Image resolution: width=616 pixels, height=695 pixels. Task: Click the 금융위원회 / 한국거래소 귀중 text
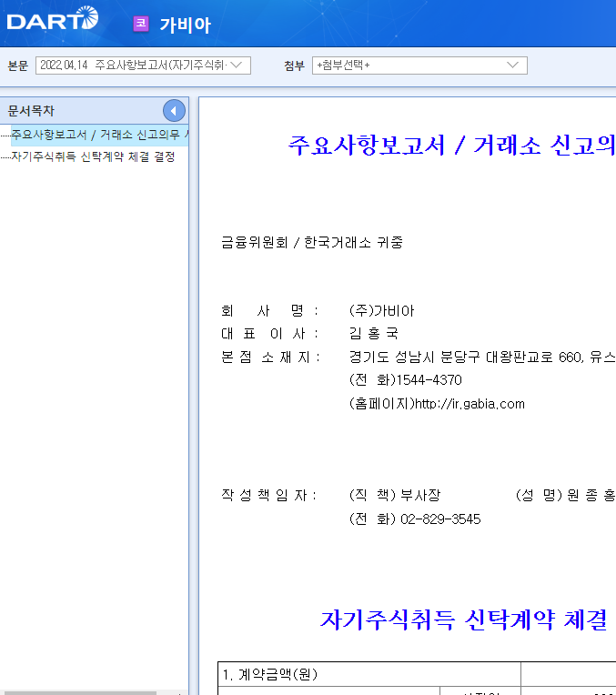click(x=312, y=243)
